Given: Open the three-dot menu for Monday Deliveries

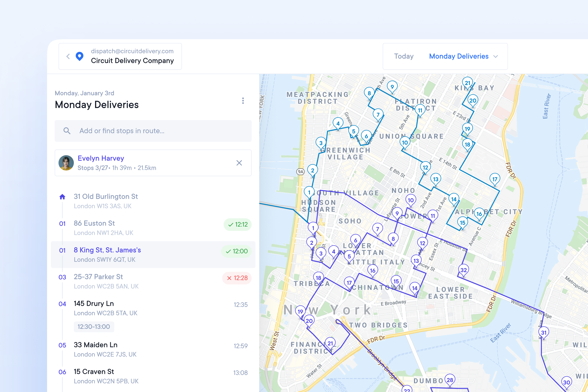Looking at the screenshot, I should (x=243, y=101).
